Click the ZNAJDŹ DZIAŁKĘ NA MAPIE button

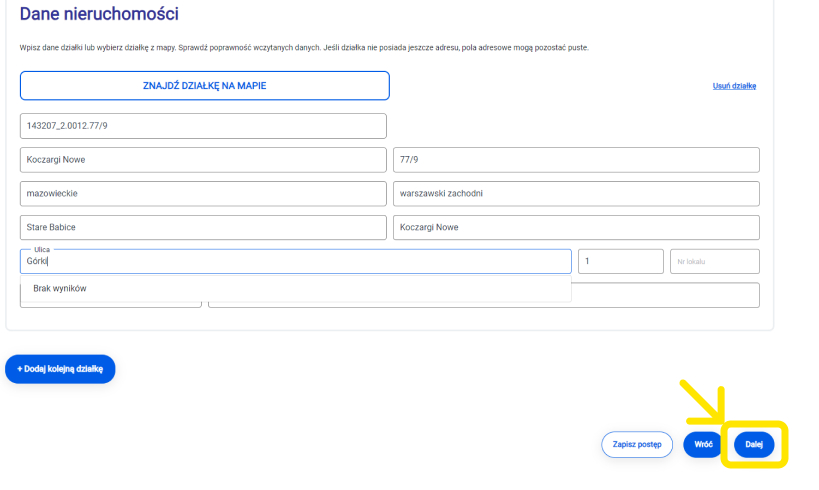coord(204,86)
